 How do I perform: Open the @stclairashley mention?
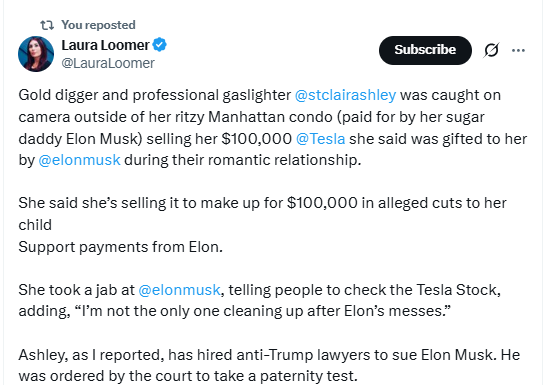tap(345, 95)
